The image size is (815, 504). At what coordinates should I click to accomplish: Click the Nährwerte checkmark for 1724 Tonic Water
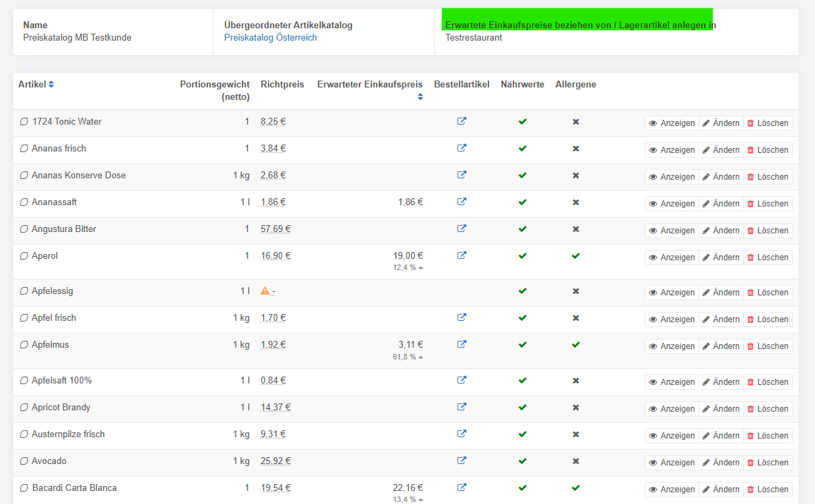coord(522,122)
